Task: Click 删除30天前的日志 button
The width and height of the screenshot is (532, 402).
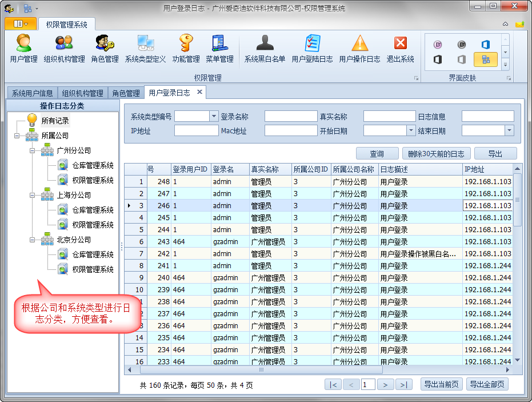Action: (436, 153)
